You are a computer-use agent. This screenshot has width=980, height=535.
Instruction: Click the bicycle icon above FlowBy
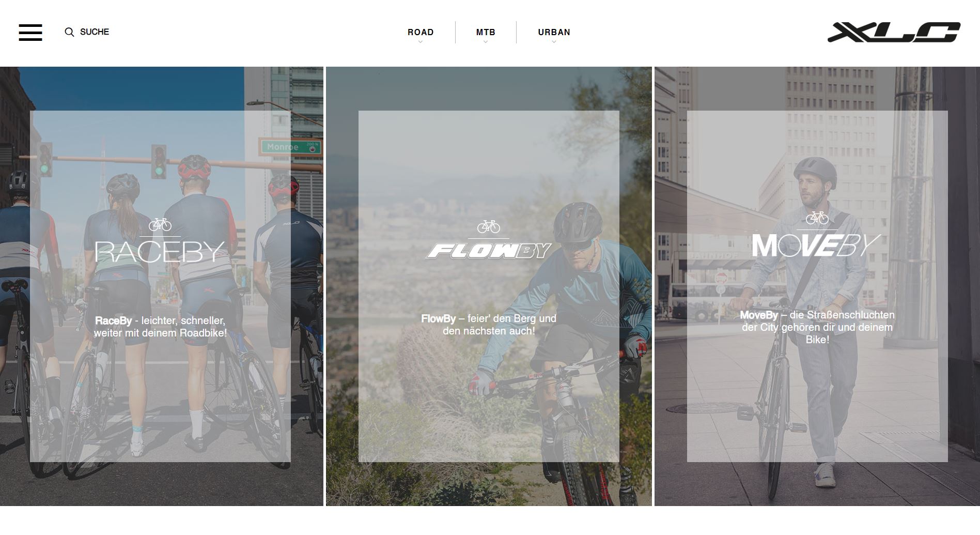click(489, 226)
